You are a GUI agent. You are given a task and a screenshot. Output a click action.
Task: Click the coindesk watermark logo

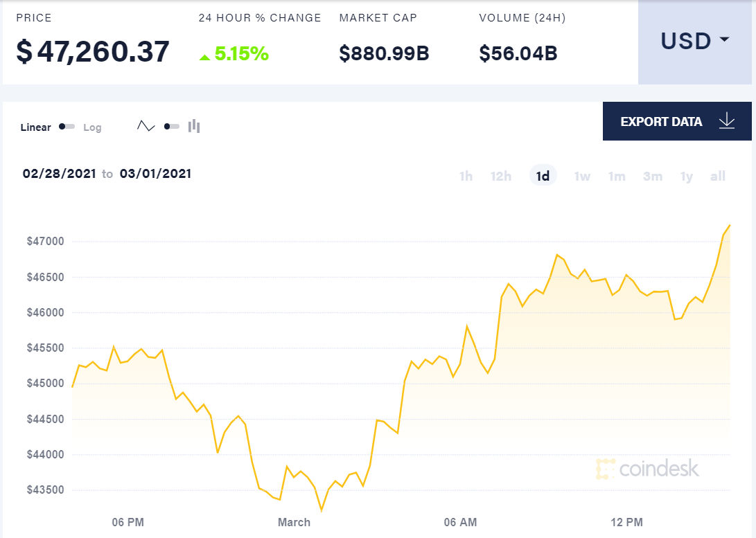[x=649, y=469]
